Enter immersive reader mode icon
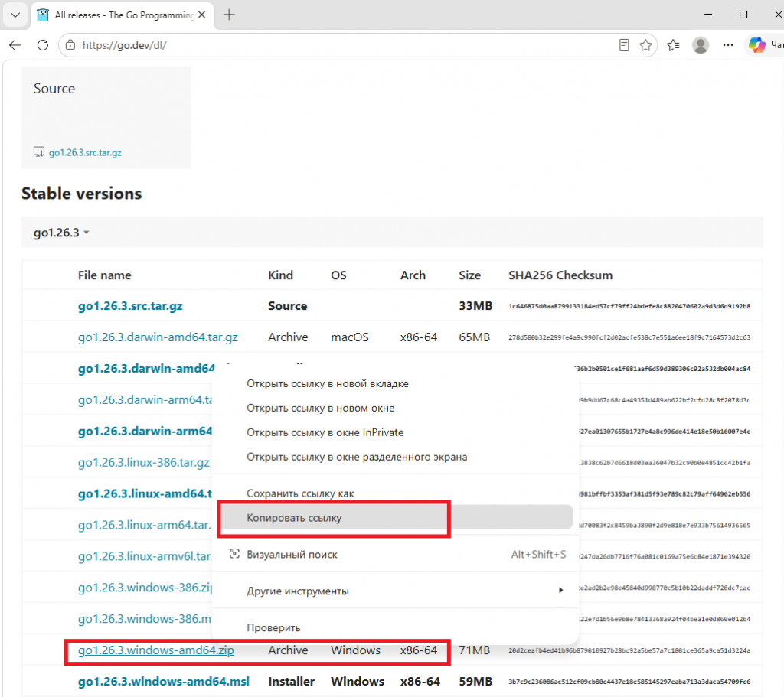 click(623, 45)
